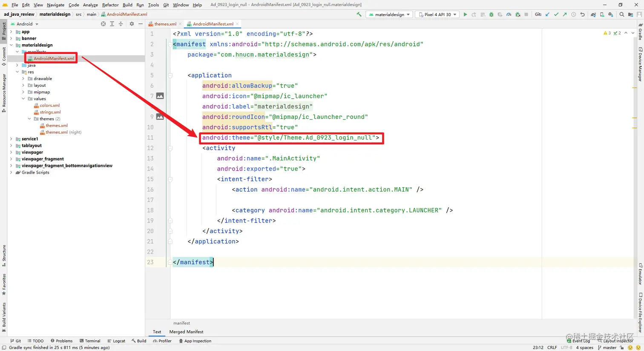Hide the Project panel with minus icon
Image resolution: width=644 pixels, height=351 pixels.
click(x=140, y=24)
